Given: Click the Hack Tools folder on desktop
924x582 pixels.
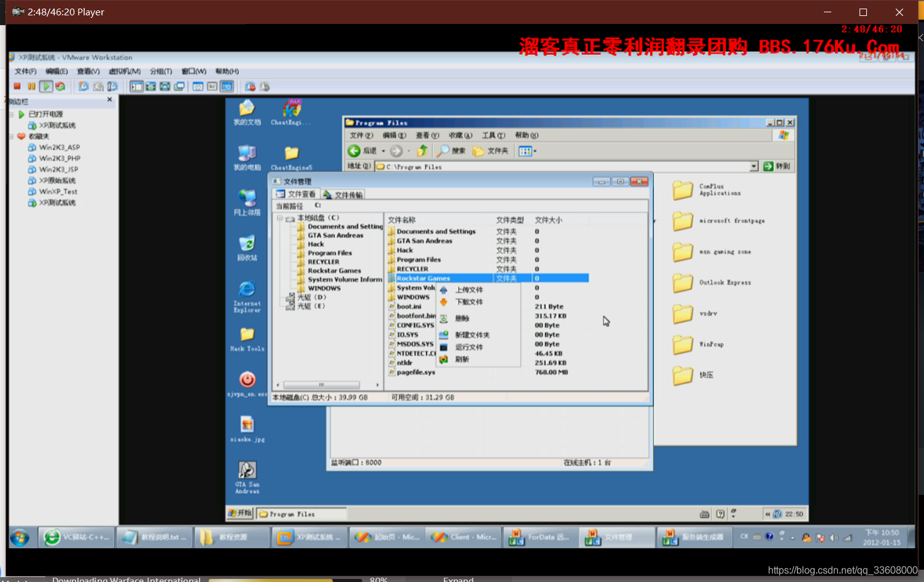Looking at the screenshot, I should pyautogui.click(x=247, y=340).
